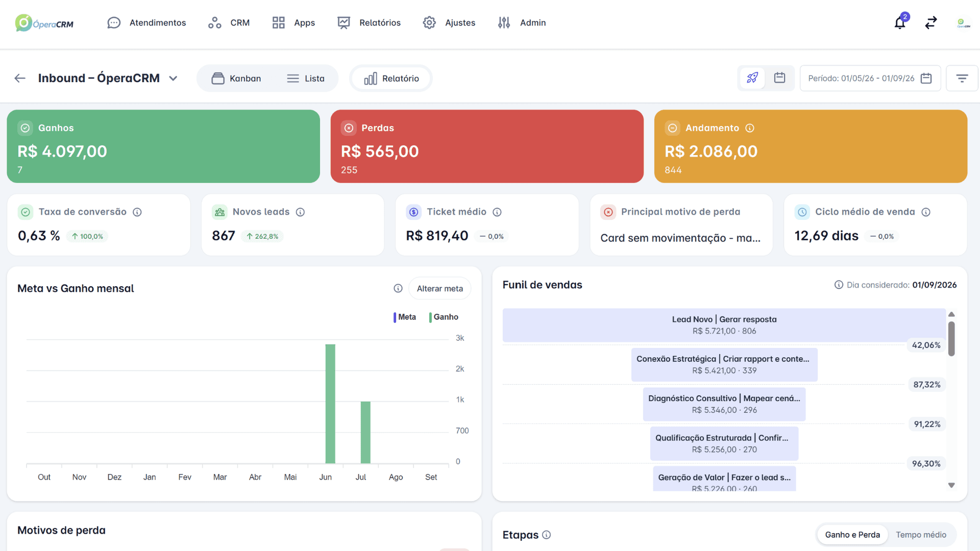This screenshot has width=980, height=551.
Task: Open the Perdas summary card
Action: [x=487, y=146]
